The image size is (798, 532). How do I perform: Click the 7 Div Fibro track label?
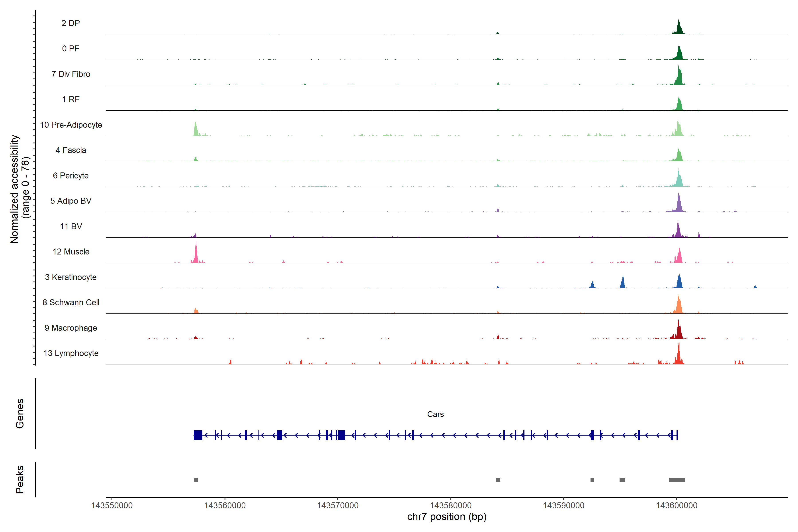70,74
